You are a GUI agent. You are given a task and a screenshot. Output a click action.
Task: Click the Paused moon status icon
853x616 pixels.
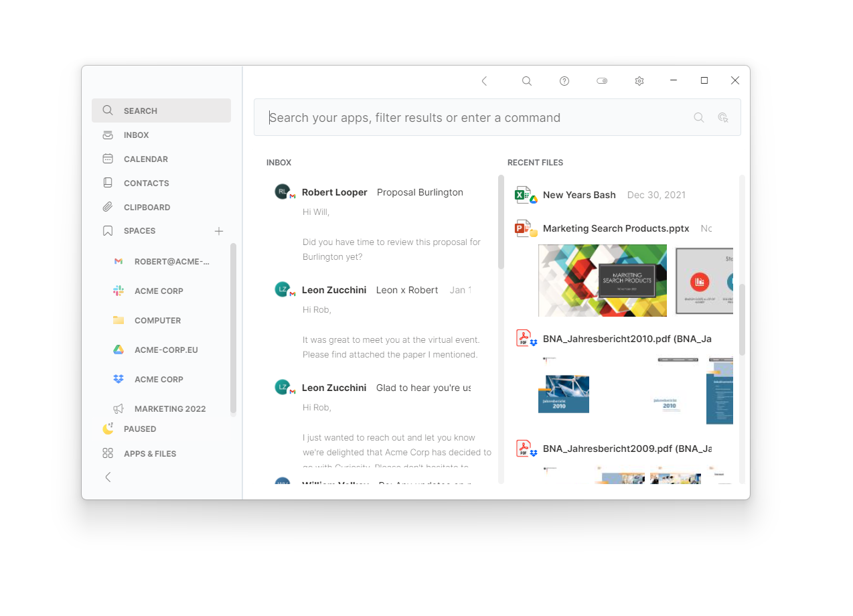[x=108, y=429]
